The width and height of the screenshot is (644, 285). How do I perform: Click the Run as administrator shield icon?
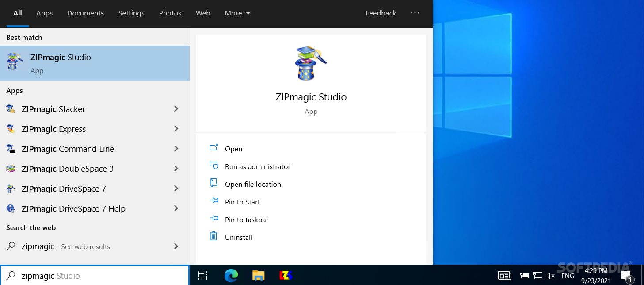pos(214,166)
